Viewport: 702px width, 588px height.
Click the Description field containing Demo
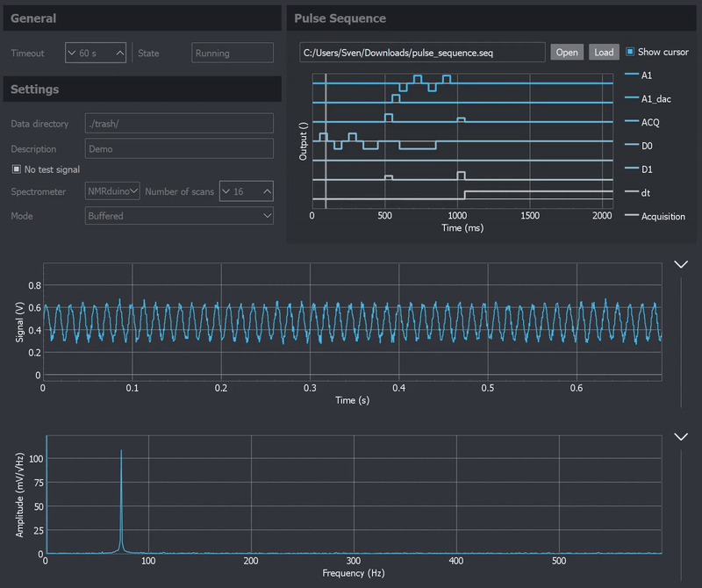[x=179, y=149]
